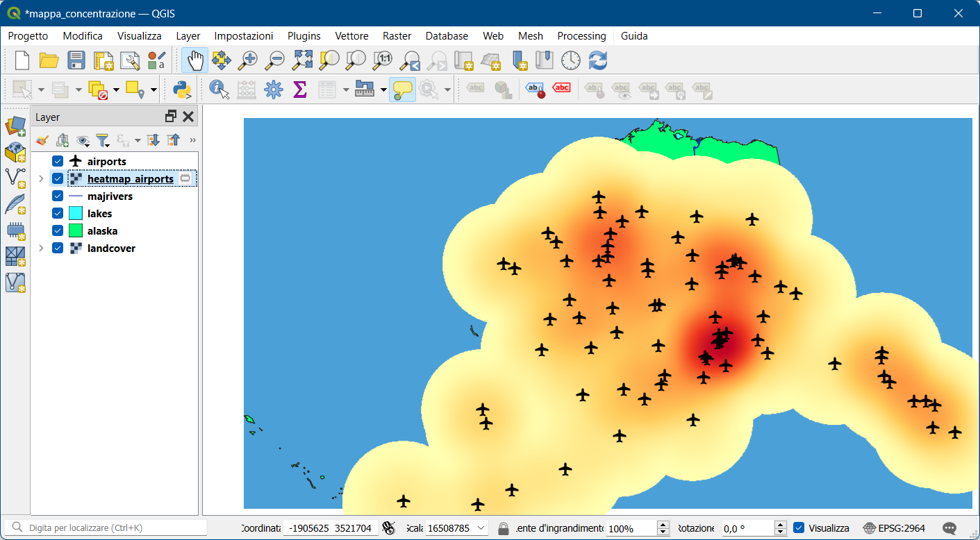This screenshot has height=540, width=980.
Task: Uncheck the heatmap_airports layer
Action: pos(58,178)
